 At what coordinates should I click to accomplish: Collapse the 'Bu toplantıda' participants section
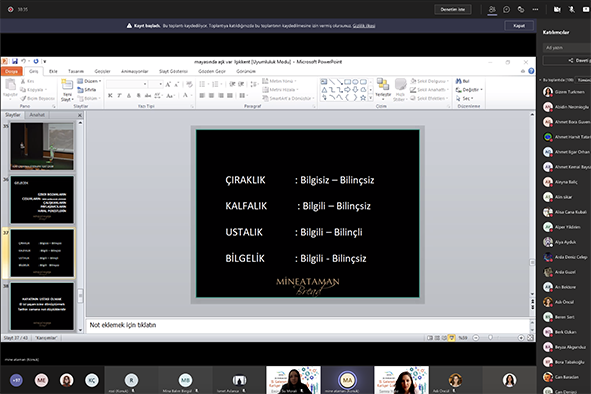coord(540,80)
